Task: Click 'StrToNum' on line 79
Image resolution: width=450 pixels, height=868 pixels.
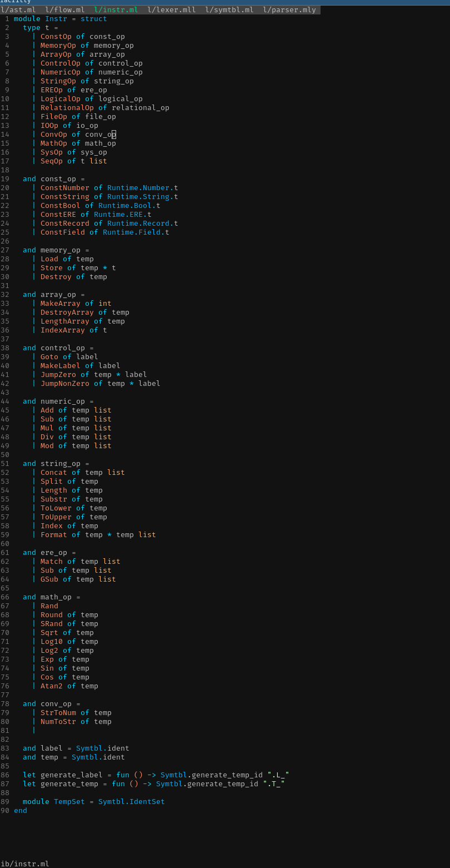Action: point(58,713)
